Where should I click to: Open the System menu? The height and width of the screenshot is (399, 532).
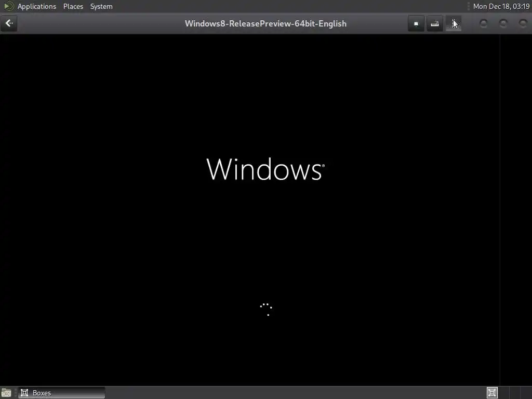click(101, 6)
